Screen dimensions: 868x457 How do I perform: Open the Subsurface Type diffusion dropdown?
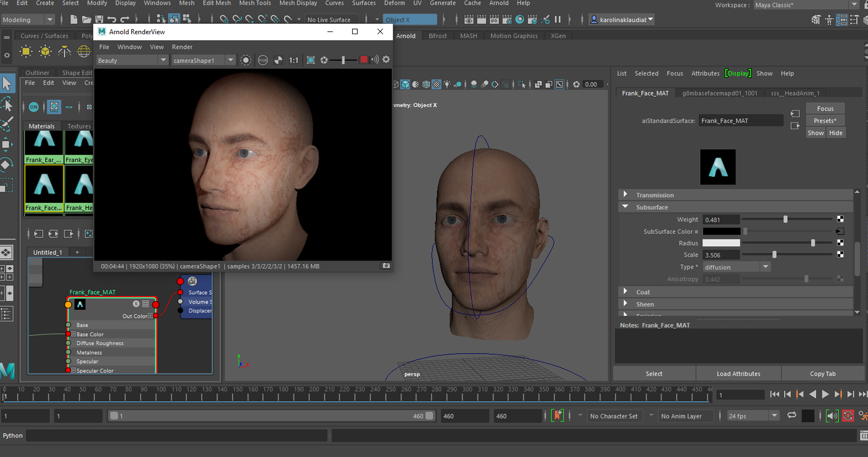tap(736, 267)
